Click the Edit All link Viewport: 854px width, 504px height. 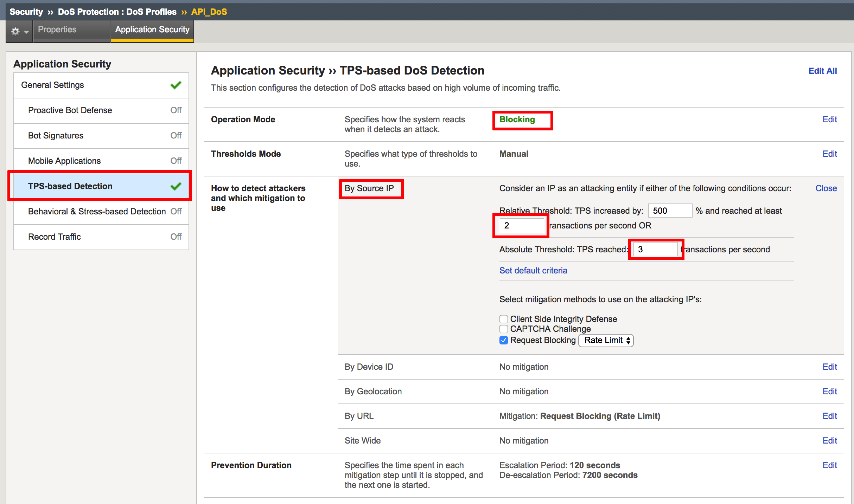(x=823, y=71)
